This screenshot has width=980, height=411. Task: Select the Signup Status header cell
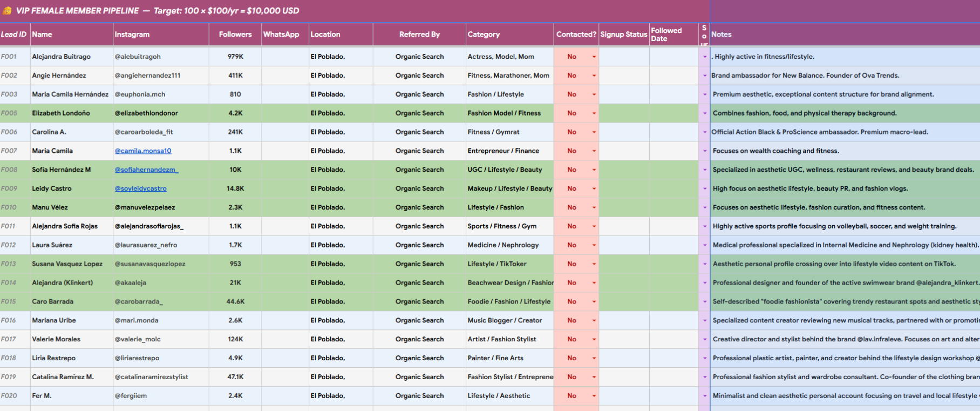coord(624,35)
